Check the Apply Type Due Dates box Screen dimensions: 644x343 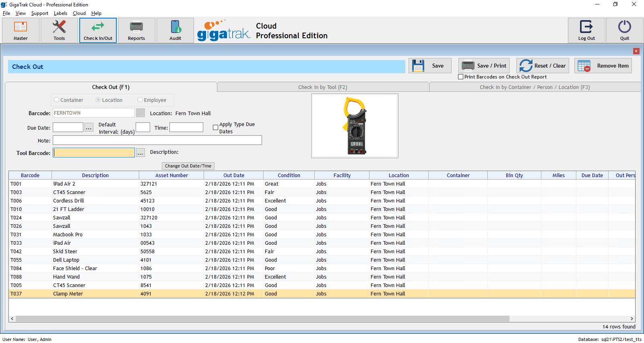(x=215, y=128)
